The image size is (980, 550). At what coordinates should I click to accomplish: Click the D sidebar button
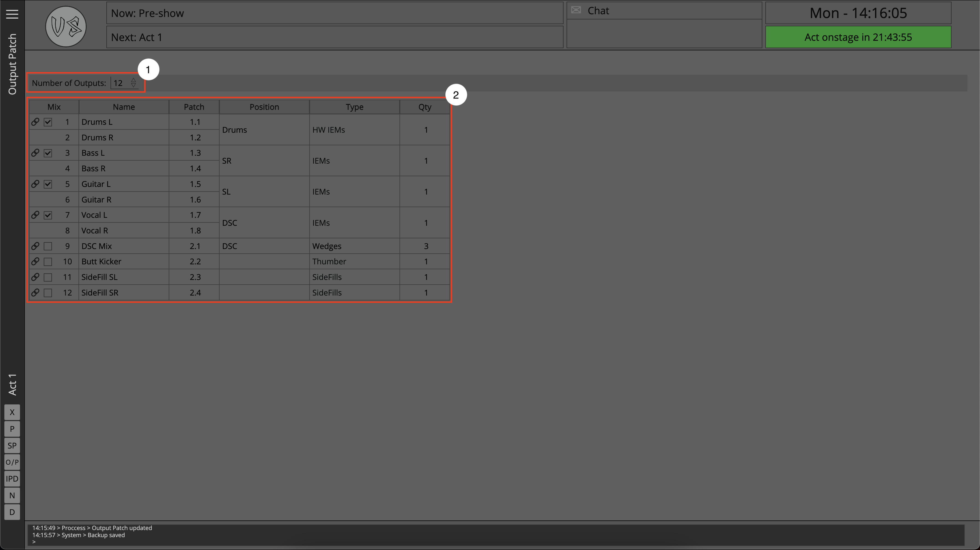tap(12, 512)
